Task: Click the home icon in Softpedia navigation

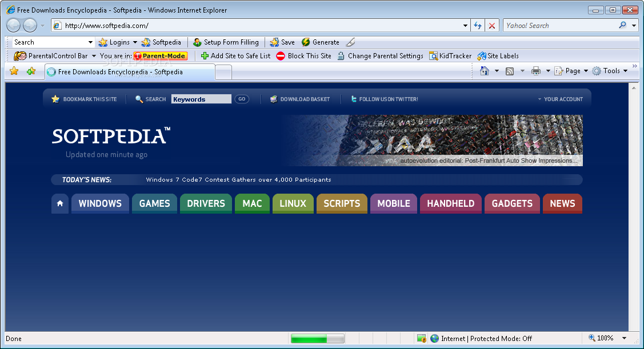Action: pyautogui.click(x=60, y=203)
